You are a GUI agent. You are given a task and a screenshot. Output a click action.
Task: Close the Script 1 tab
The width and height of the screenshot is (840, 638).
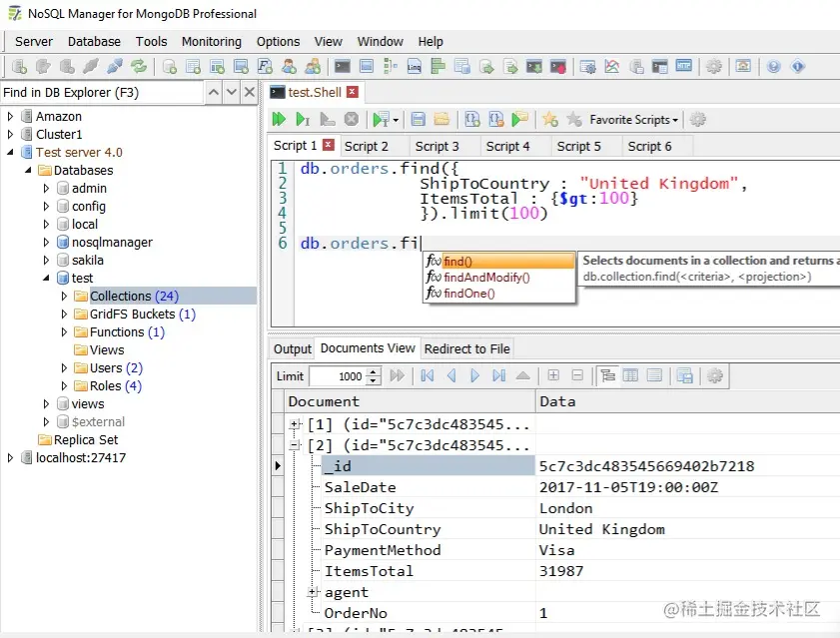pyautogui.click(x=329, y=145)
